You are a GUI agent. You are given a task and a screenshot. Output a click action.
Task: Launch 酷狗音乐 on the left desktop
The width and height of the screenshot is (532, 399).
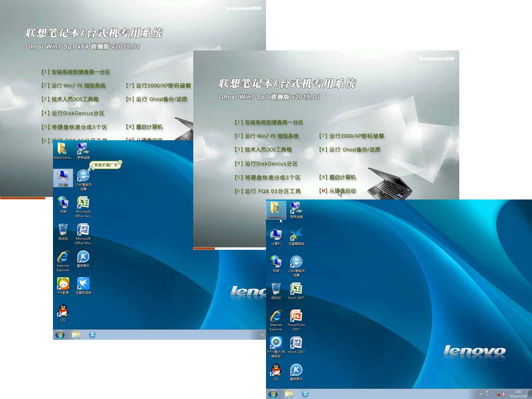pos(83,259)
